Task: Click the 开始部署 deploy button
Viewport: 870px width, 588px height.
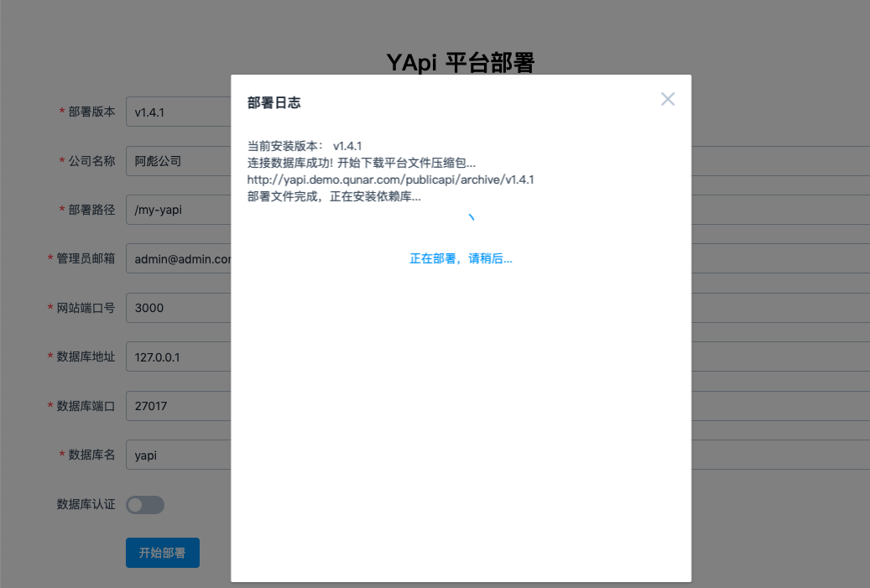Action: coord(162,552)
